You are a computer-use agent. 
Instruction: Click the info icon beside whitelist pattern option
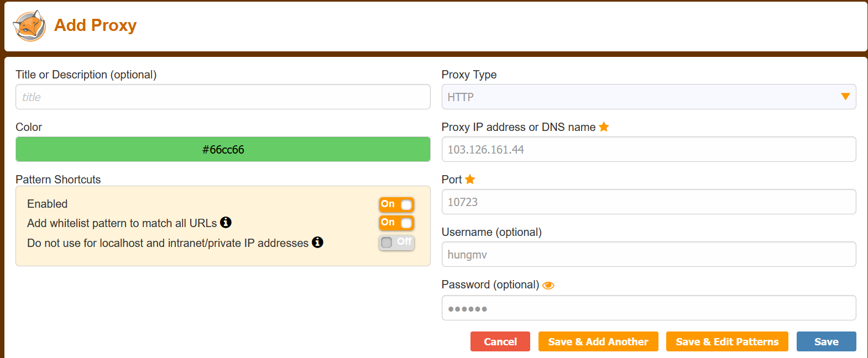226,223
